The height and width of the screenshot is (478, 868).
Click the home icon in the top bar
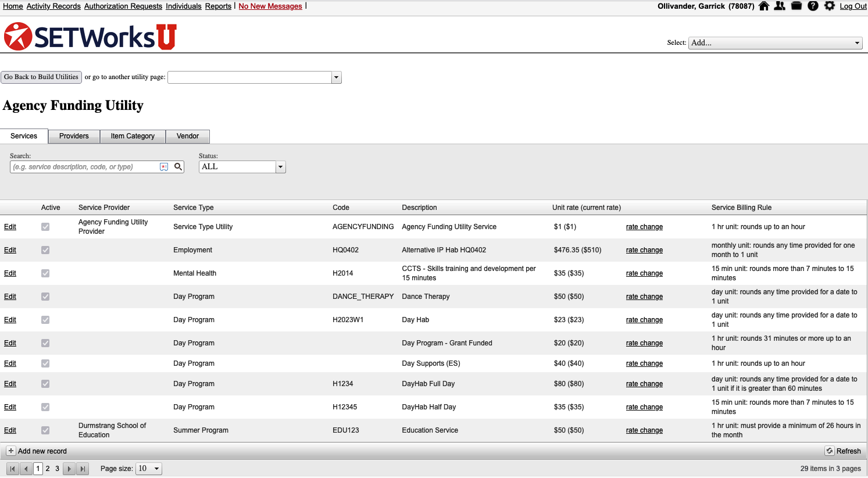coord(764,6)
